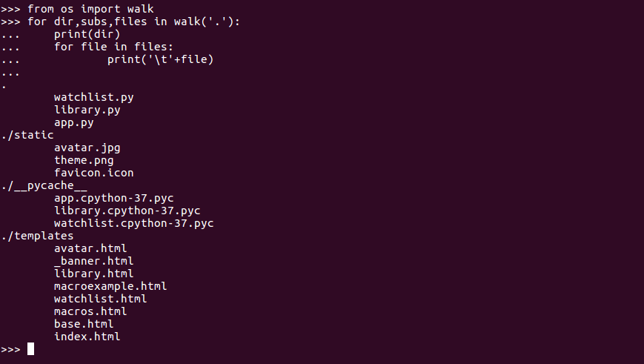Click the theme.png filename
The image size is (644, 364).
[x=84, y=161]
